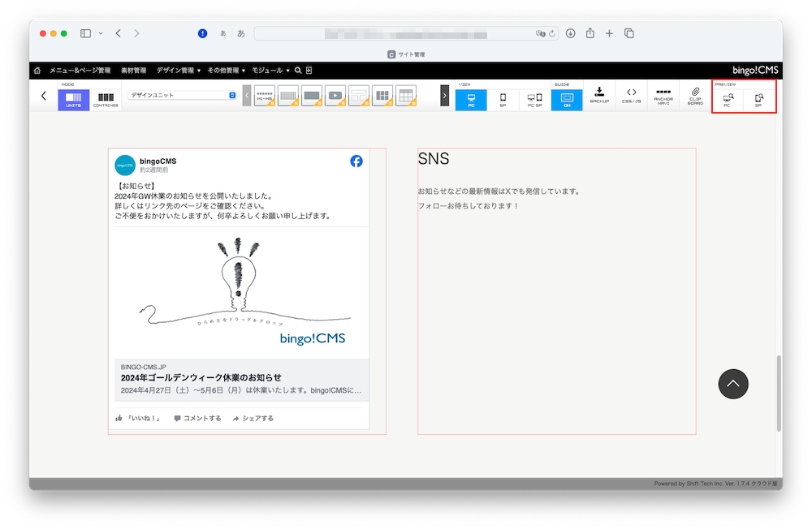Select the H1~H6 heading unit icon
Screen dimensions: 812x529
(x=265, y=97)
